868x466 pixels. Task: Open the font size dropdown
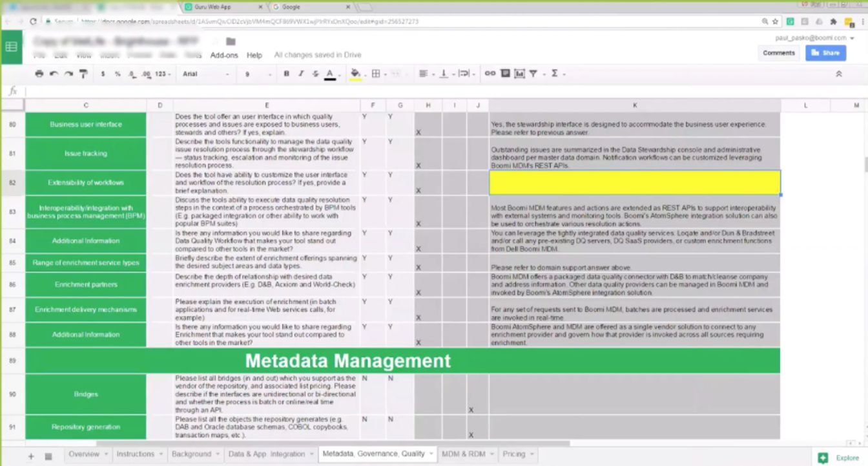(258, 74)
